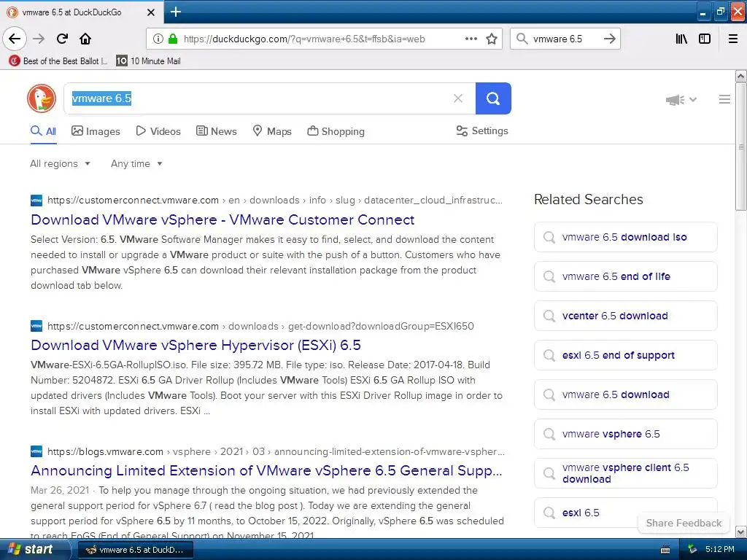
Task: Search related: vcenter 6.5 download
Action: tap(625, 316)
